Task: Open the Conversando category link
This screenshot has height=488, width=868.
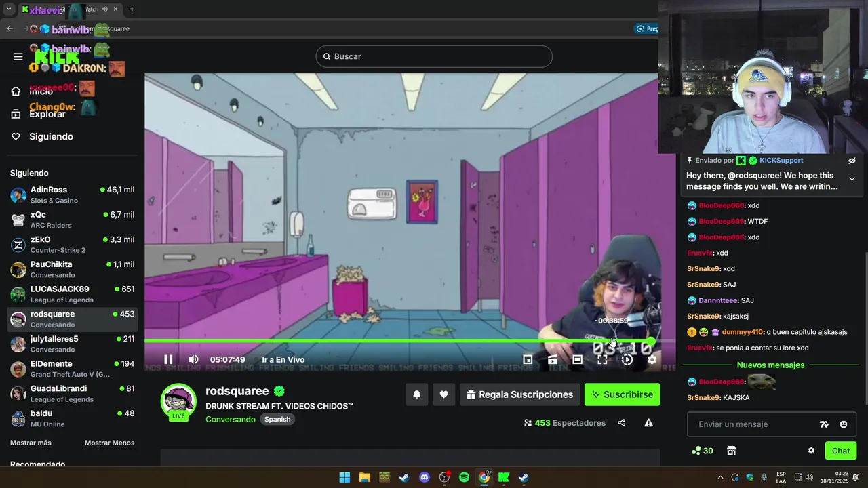Action: (231, 420)
